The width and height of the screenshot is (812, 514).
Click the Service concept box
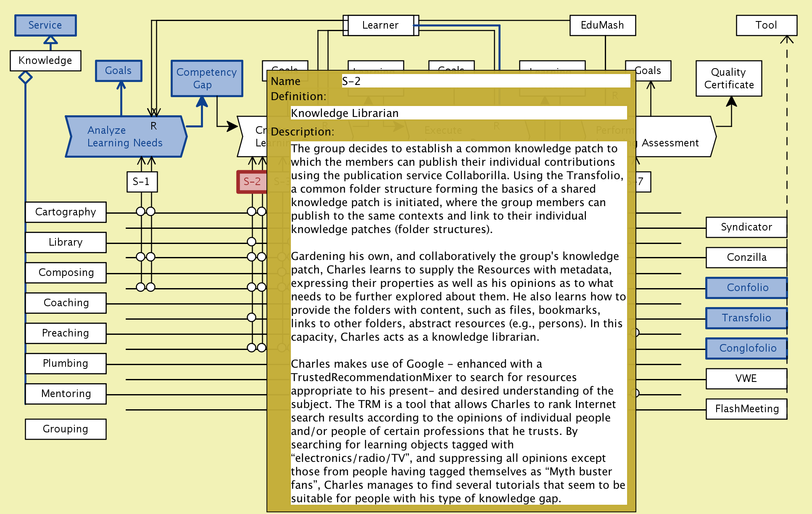tap(45, 25)
